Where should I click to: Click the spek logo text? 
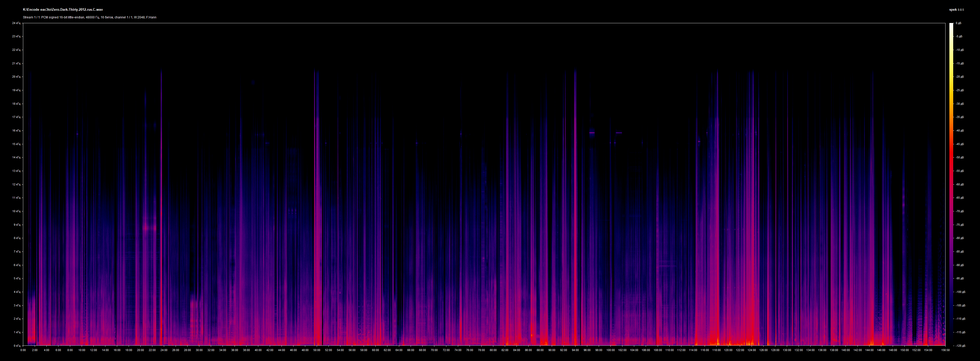953,9
